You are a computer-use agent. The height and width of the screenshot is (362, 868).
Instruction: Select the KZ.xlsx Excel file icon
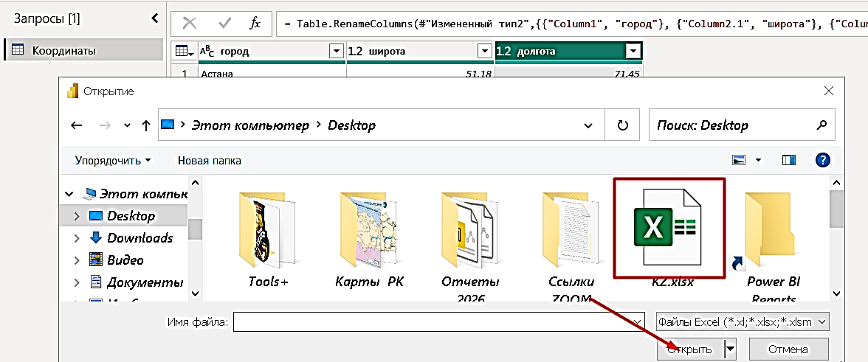669,227
